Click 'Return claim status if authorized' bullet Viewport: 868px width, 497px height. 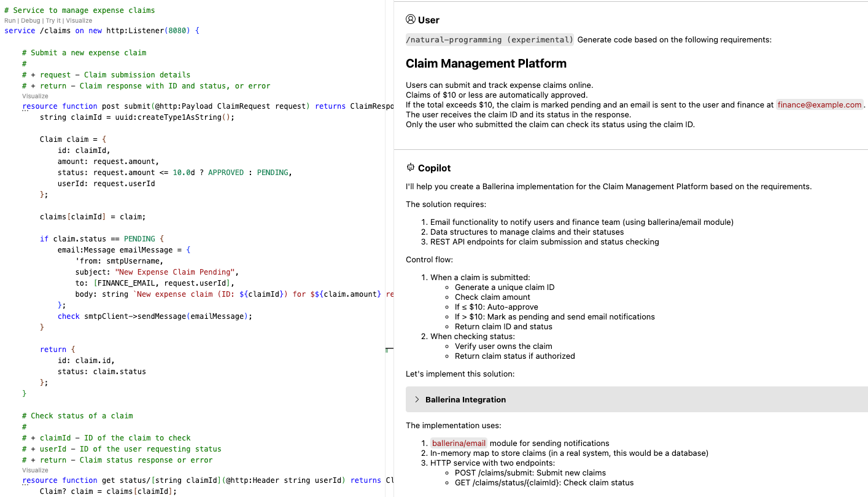515,356
